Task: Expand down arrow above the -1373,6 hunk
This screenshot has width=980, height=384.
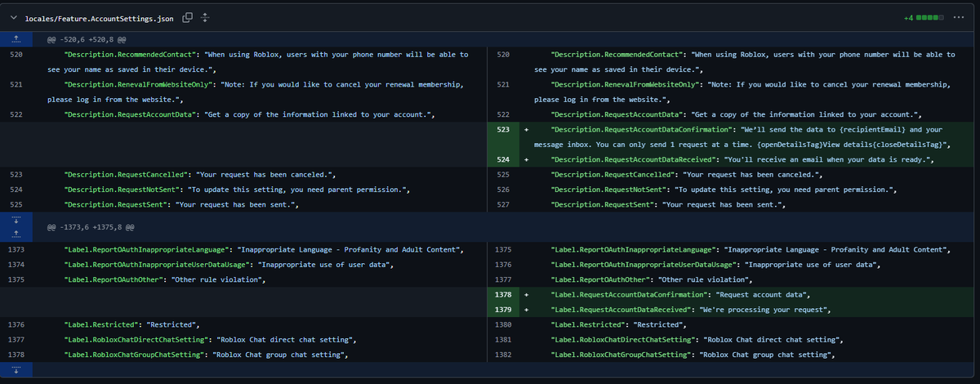Action: click(x=17, y=219)
